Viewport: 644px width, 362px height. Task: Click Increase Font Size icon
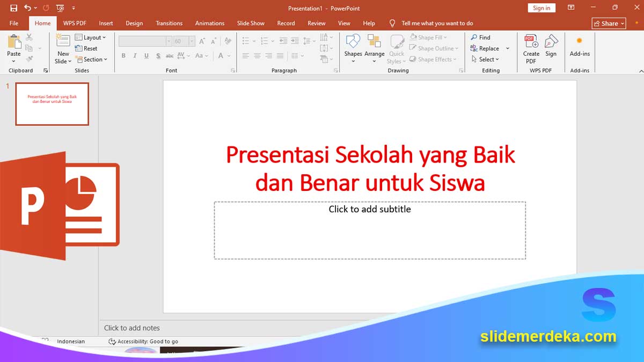(x=202, y=41)
